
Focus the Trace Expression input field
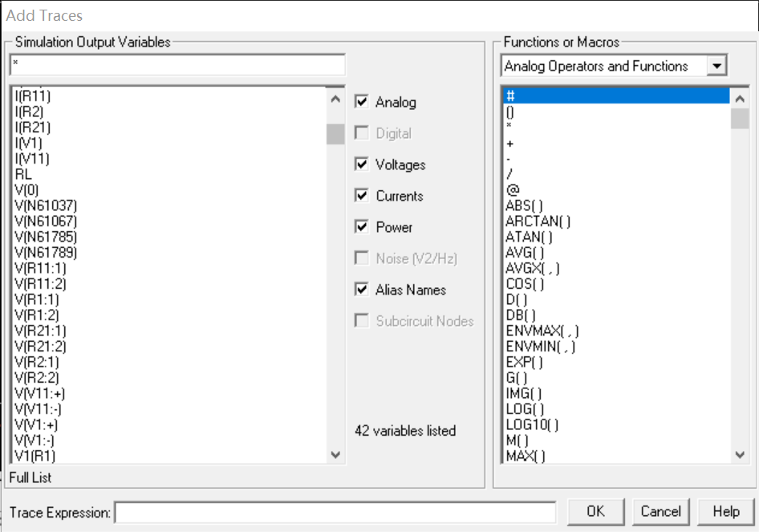(x=335, y=513)
